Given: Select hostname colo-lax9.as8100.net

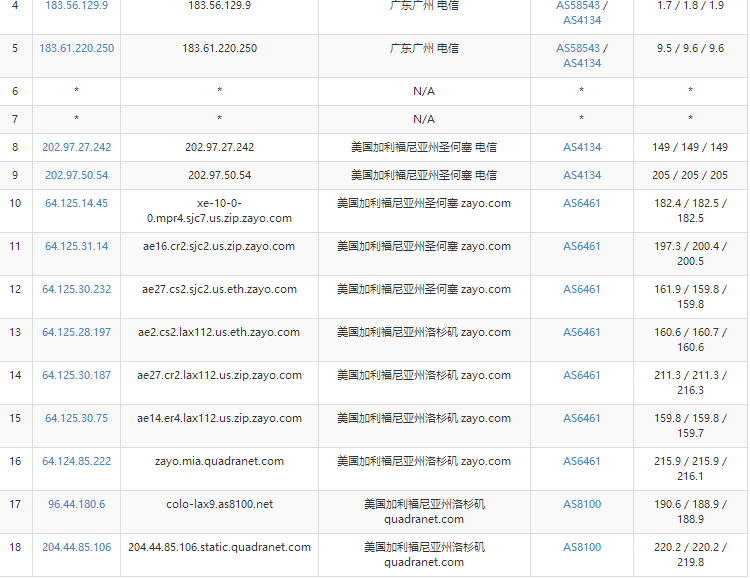Looking at the screenshot, I should point(220,504).
